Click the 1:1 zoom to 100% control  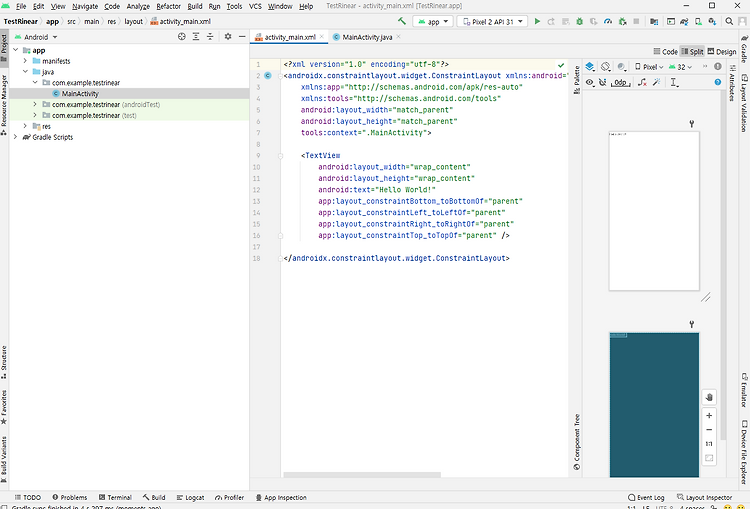pos(709,444)
